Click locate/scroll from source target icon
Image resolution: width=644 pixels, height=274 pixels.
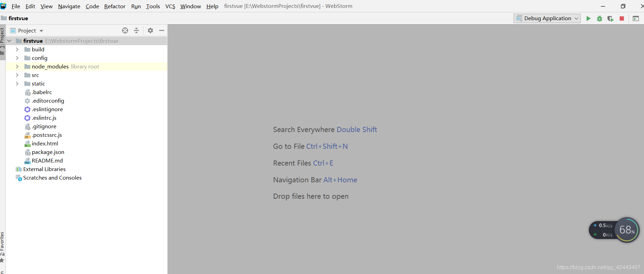(125, 30)
